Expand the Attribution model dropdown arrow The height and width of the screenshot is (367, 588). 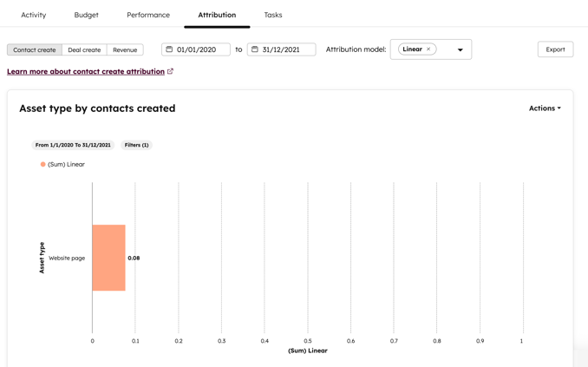[x=461, y=50]
